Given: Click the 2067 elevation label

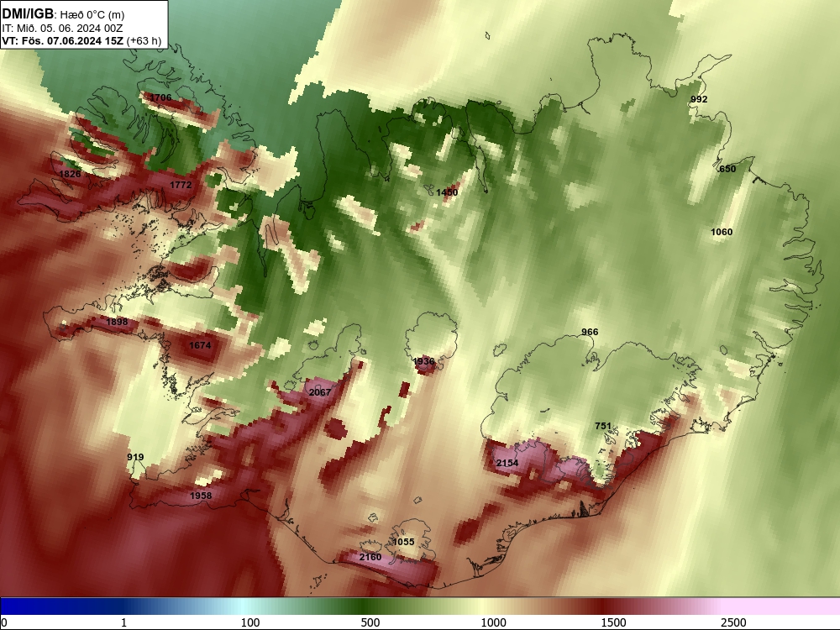Looking at the screenshot, I should [320, 392].
